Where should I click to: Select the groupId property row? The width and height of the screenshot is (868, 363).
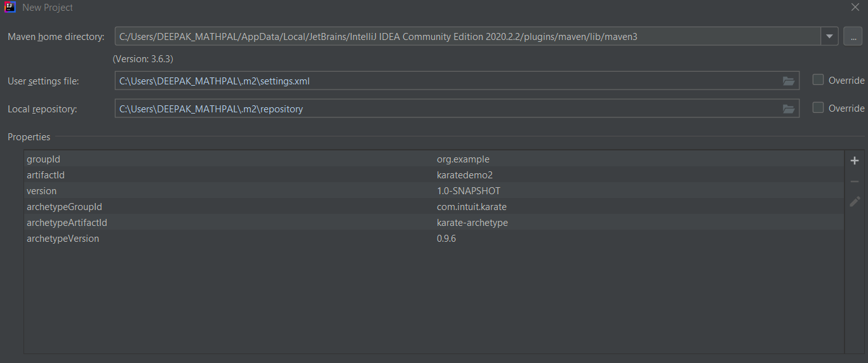[434, 159]
